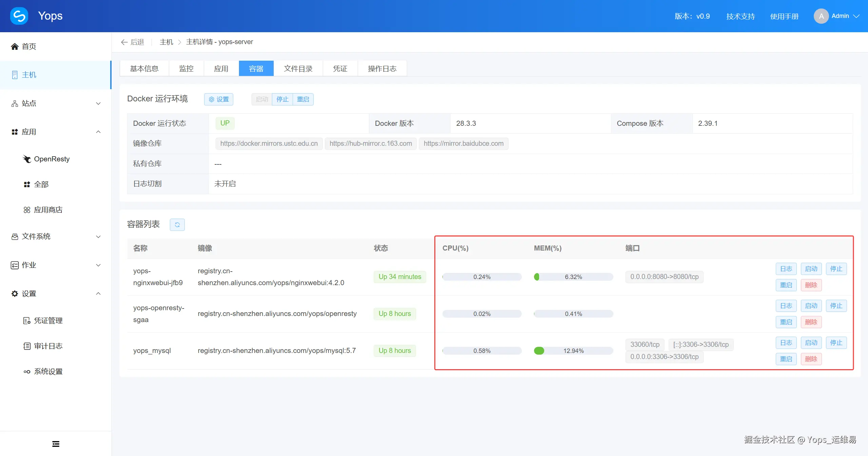Open 应用商店 in the sidebar
Viewport: 868px width, 456px height.
point(48,210)
